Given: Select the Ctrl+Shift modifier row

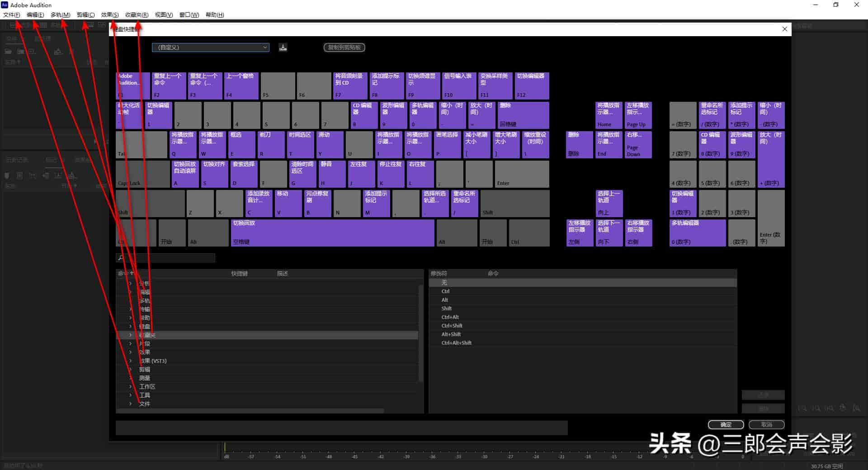Looking at the screenshot, I should (x=583, y=326).
